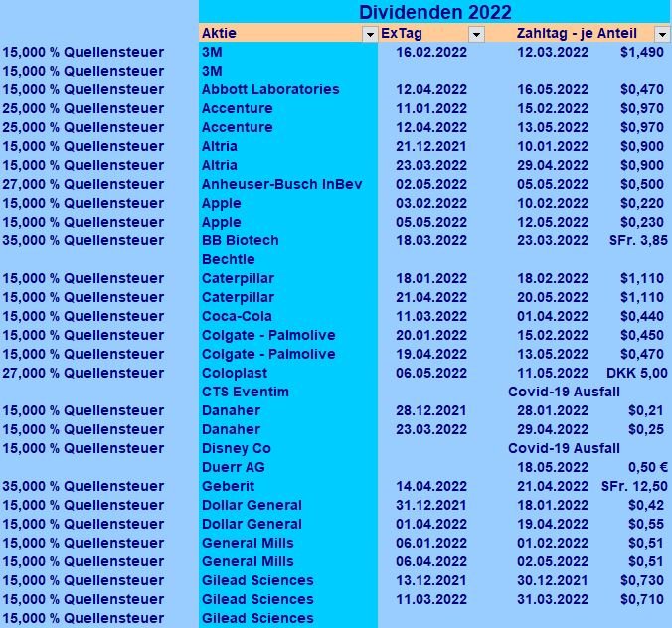This screenshot has height=628, width=672.
Task: Select the Geberit ex-date '14.04.2022'
Action: 431,486
